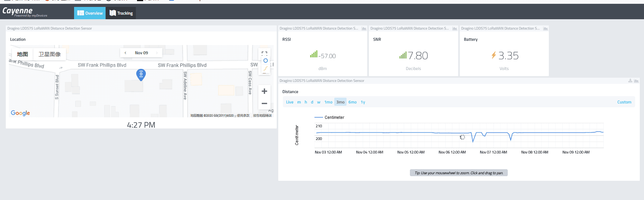Open Custom date range
The height and width of the screenshot is (200, 644).
[x=624, y=102]
